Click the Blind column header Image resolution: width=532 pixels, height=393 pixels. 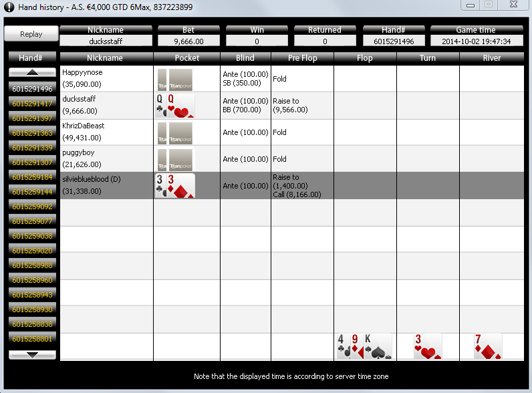point(245,58)
